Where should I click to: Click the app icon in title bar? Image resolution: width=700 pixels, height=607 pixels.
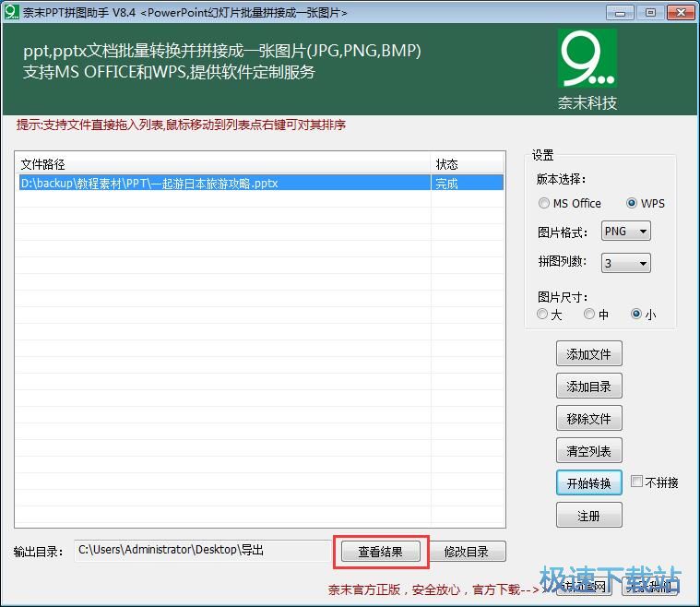coord(12,12)
